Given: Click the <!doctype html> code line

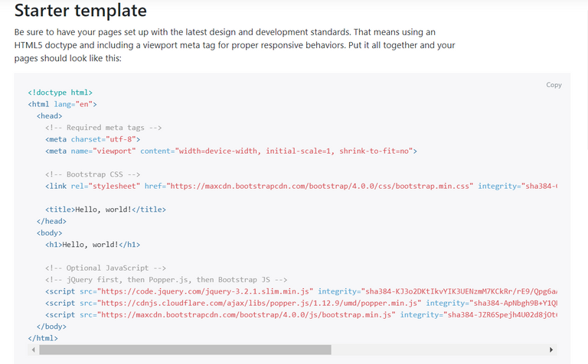Looking at the screenshot, I should pos(60,93).
